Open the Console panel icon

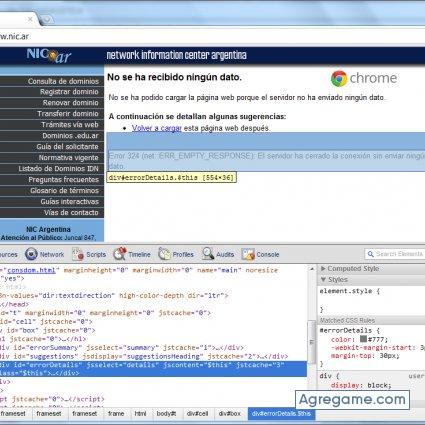pyautogui.click(x=248, y=255)
